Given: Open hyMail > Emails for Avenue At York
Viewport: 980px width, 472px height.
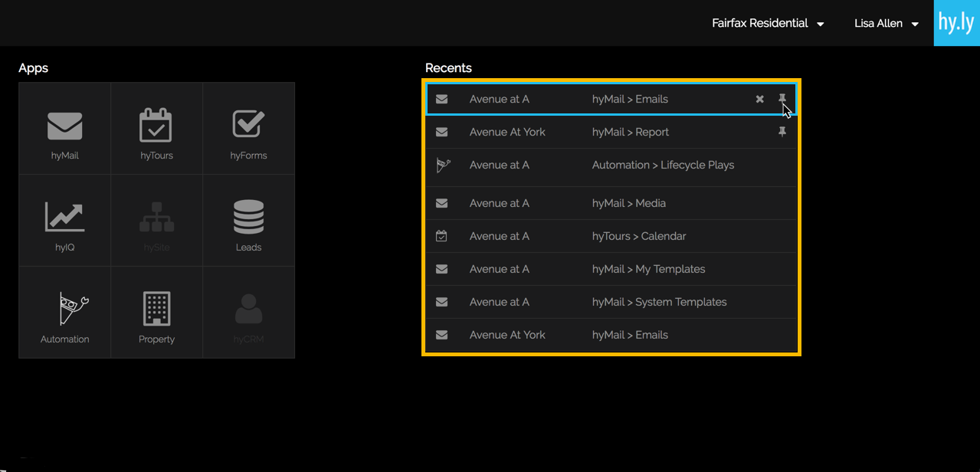Looking at the screenshot, I should [611, 335].
